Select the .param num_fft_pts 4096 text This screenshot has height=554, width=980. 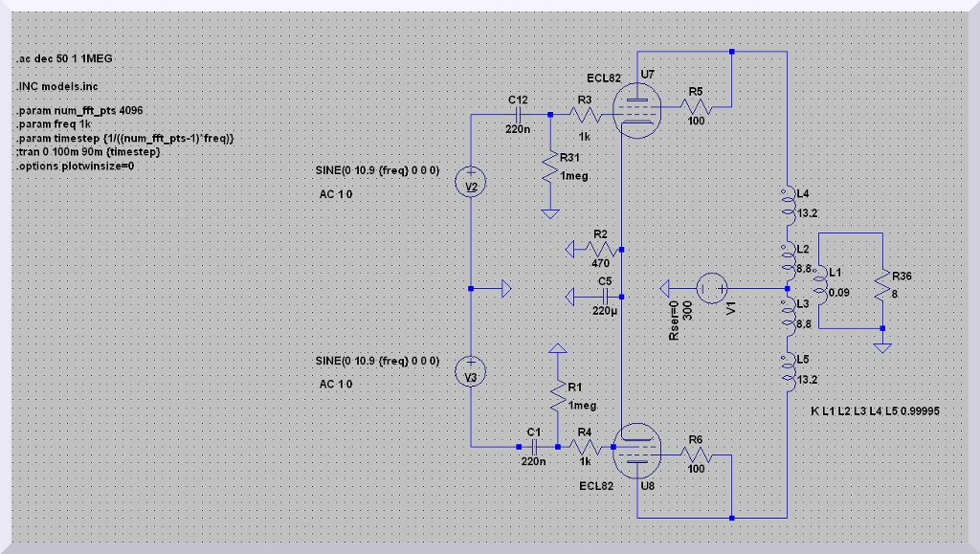[x=79, y=112]
